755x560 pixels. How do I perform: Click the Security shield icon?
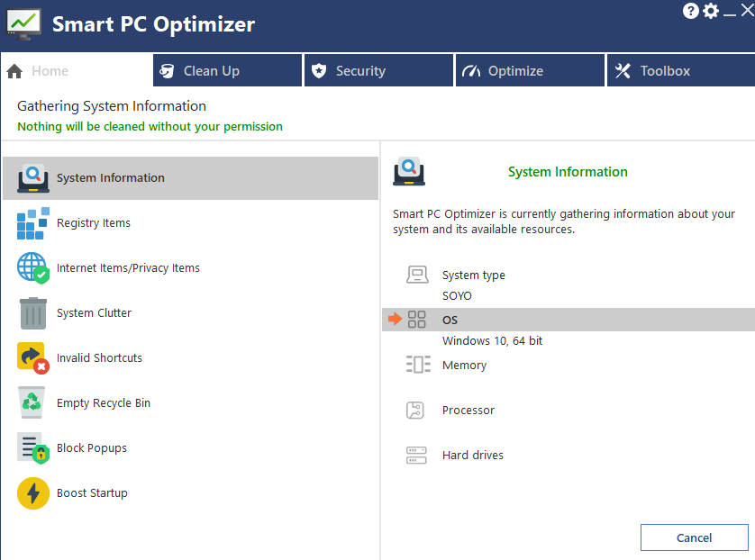tap(319, 71)
